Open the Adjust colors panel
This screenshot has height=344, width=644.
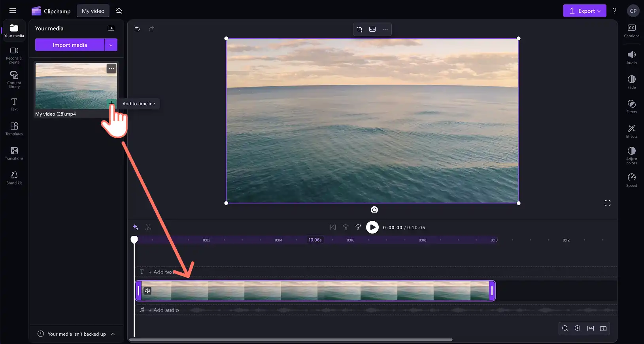[632, 156]
